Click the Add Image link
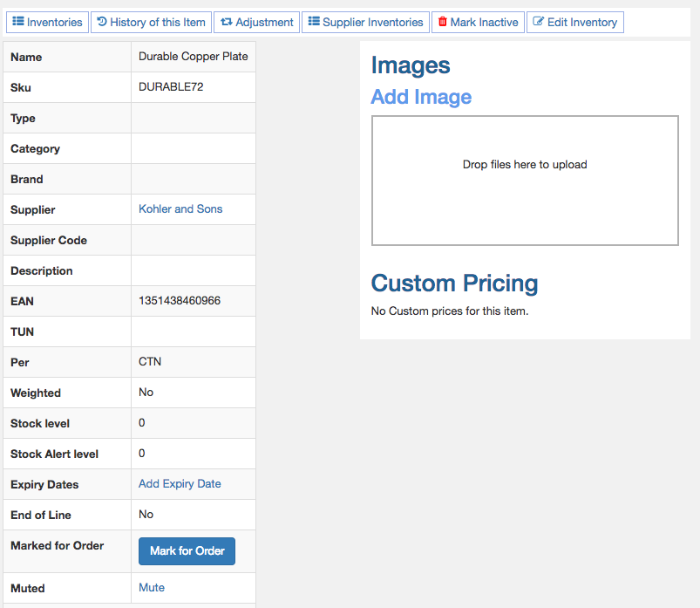The width and height of the screenshot is (700, 608). tap(421, 97)
